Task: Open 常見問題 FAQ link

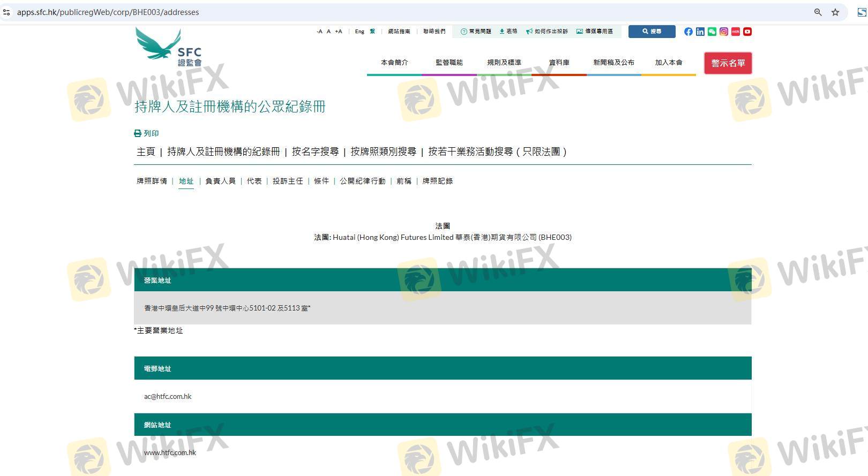Action: tap(476, 32)
